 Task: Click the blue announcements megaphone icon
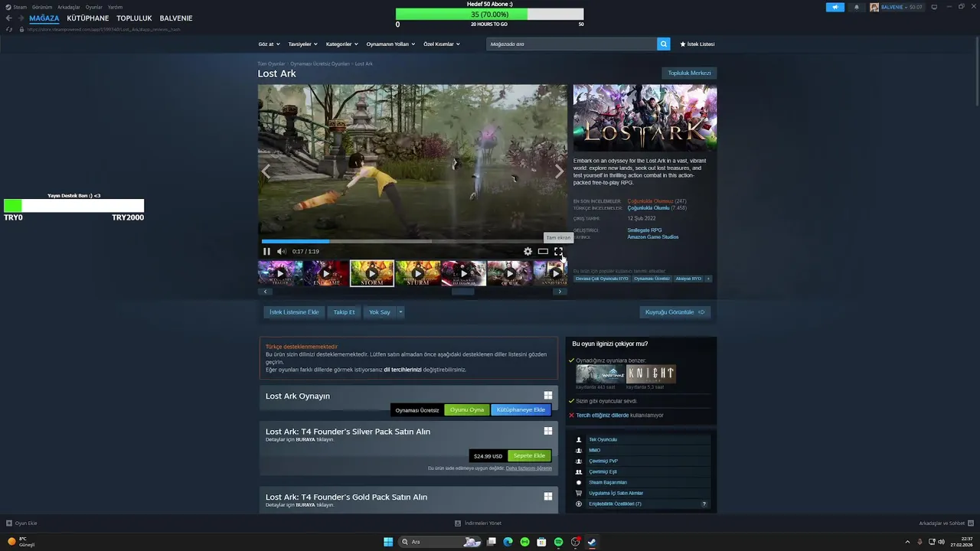tap(835, 7)
